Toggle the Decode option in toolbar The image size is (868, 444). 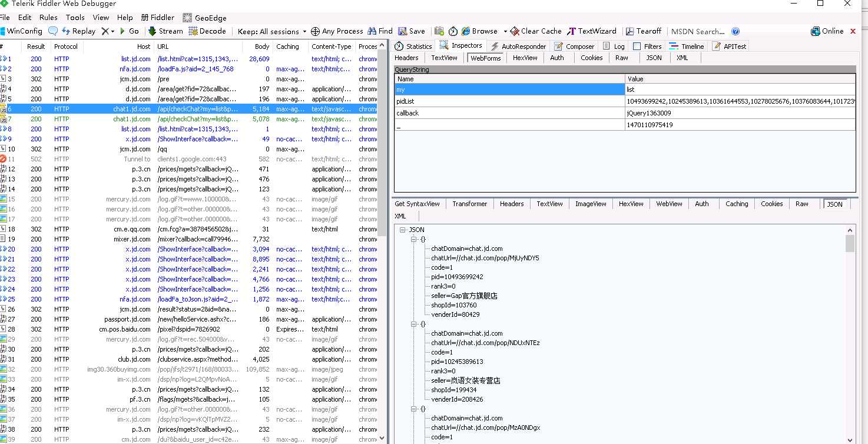[207, 31]
